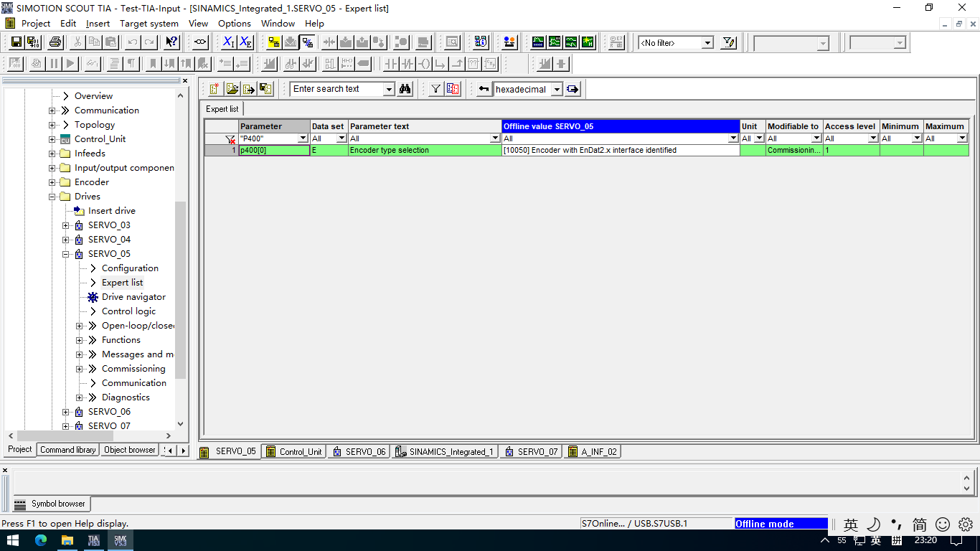Click the Save project floppy icon
This screenshot has height=551, width=980.
pos(17,42)
